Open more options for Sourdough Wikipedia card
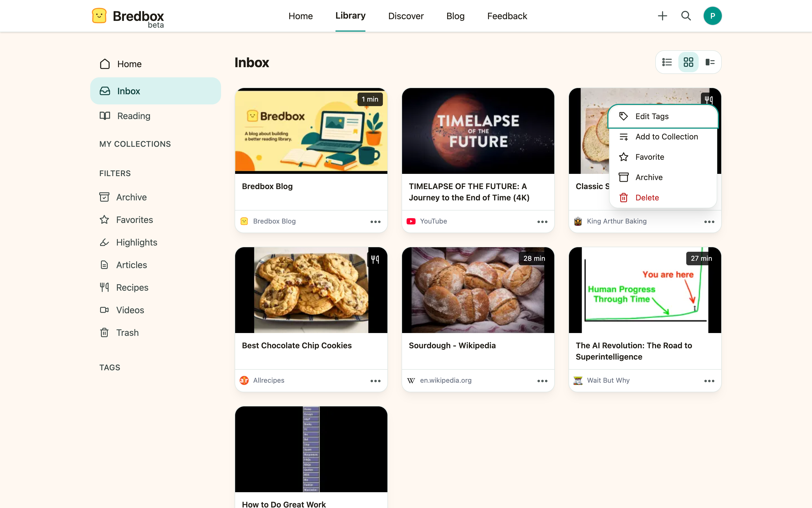Screen dimensions: 812x508 click(x=542, y=381)
